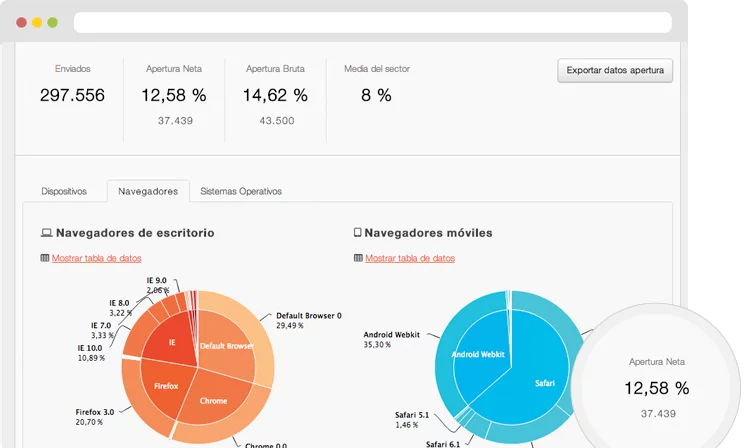Click the 43.500 count under Apertura Bruta

277,120
